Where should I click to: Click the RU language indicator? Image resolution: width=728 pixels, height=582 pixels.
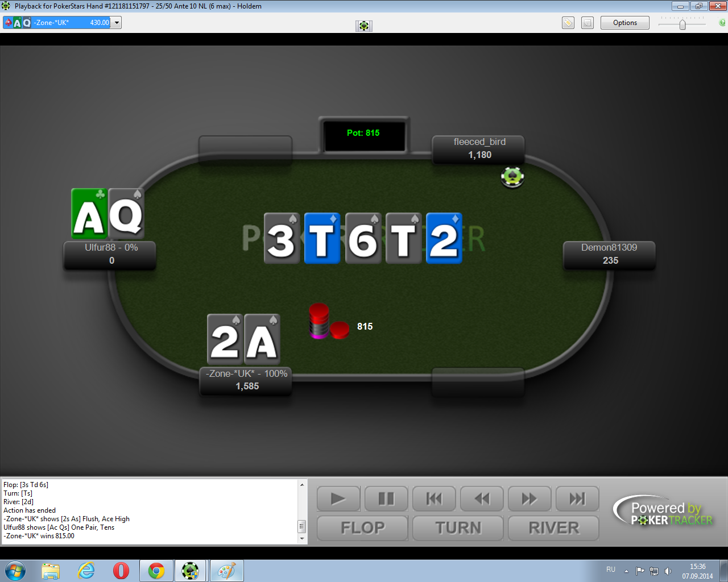(611, 569)
